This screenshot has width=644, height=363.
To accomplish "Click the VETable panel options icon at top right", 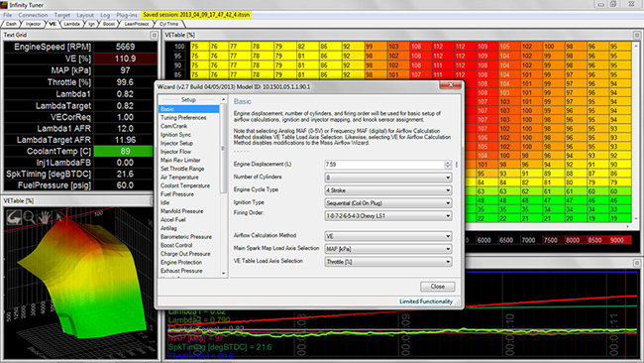I will [637, 36].
